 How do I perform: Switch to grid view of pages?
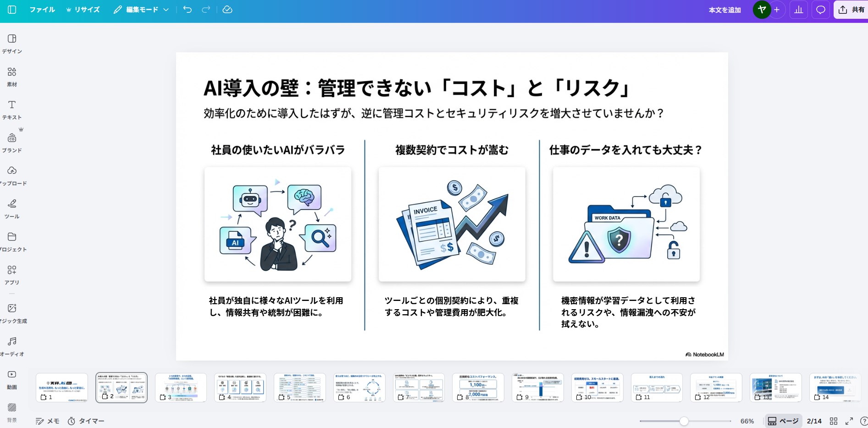[834, 421]
